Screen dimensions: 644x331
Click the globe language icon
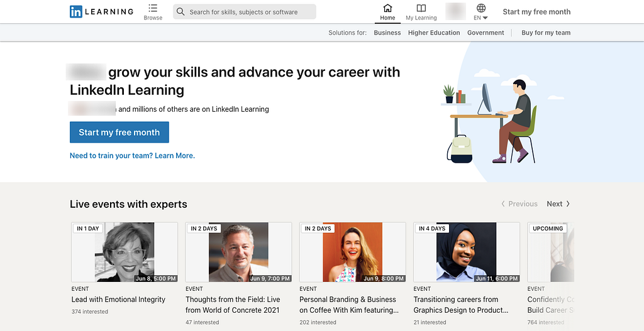pos(481,8)
